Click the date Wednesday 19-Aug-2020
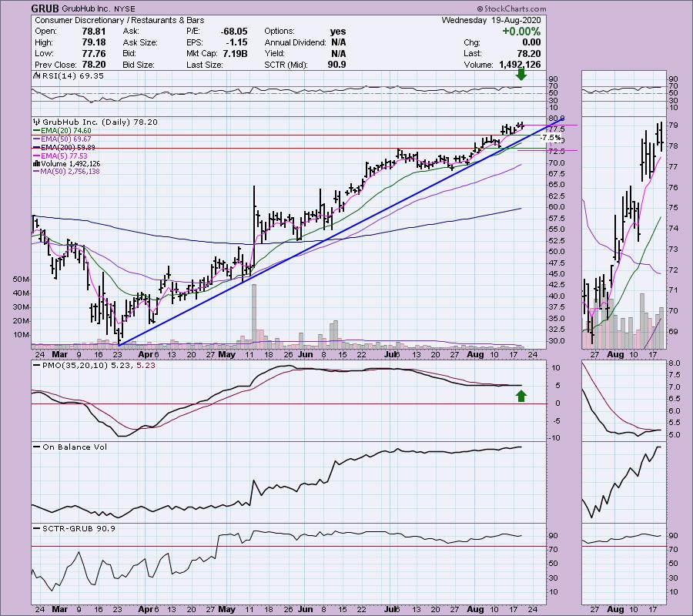The height and width of the screenshot is (616, 693). [x=491, y=20]
